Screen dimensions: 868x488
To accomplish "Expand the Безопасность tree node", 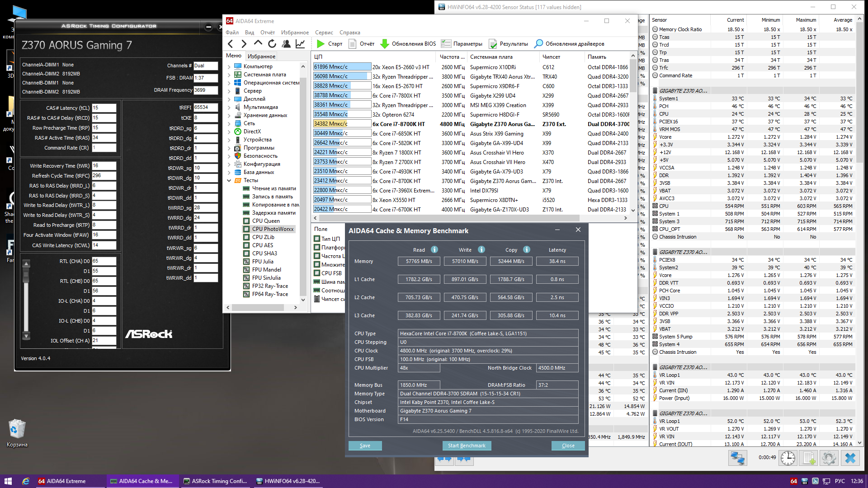I will click(x=229, y=156).
